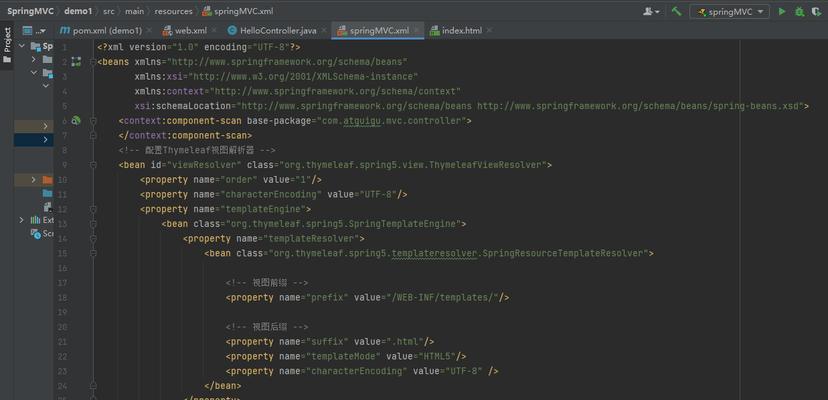
Task: Click the orange folder icon in project tree
Action: [x=48, y=180]
